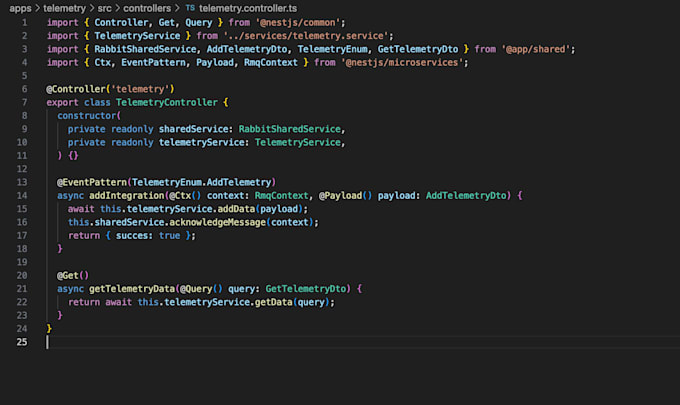Click line number 25 in the gutter
Viewport: 680px width, 405px height.
[22, 342]
